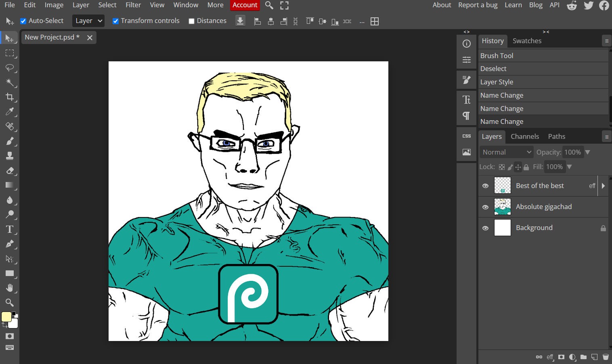The width and height of the screenshot is (612, 364).
Task: Switch to the Swatches tab
Action: pos(527,41)
